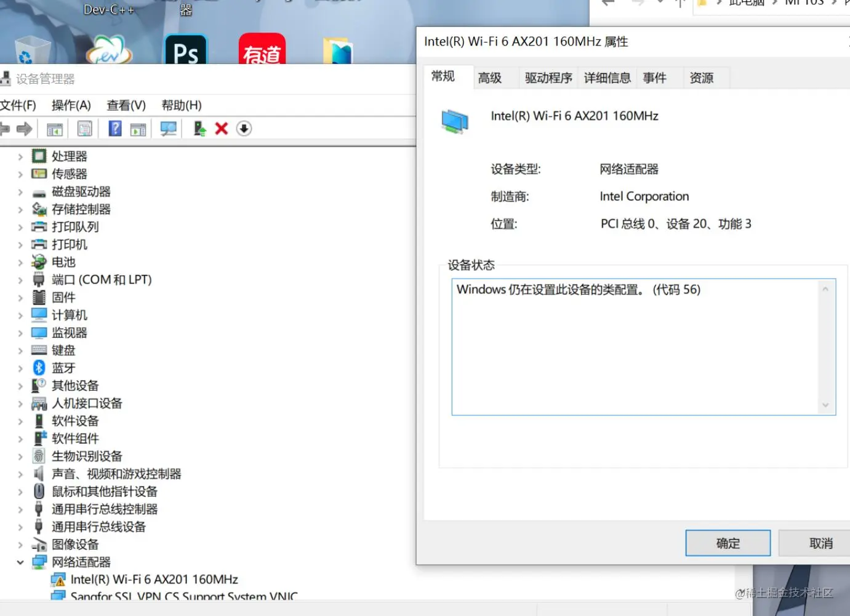
Task: Click the red X uninstall device icon
Action: point(222,128)
